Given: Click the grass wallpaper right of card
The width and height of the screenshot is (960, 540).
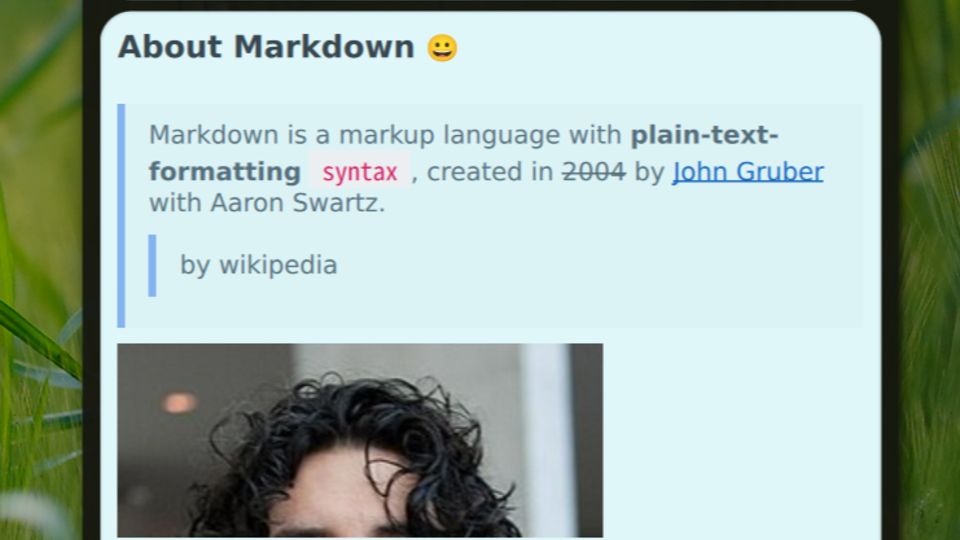Looking at the screenshot, I should 930,269.
